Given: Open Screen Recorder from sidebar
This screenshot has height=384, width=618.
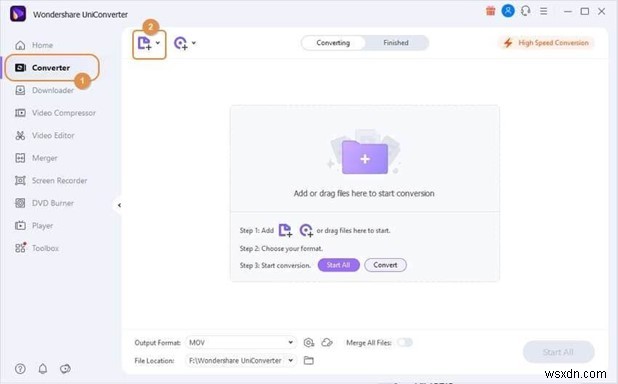Looking at the screenshot, I should tap(51, 181).
